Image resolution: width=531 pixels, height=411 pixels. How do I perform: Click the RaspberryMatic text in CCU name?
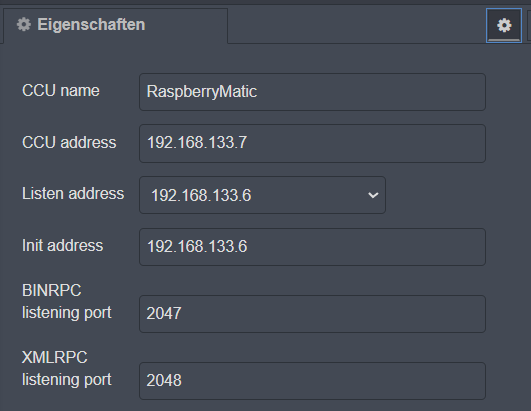tap(202, 92)
